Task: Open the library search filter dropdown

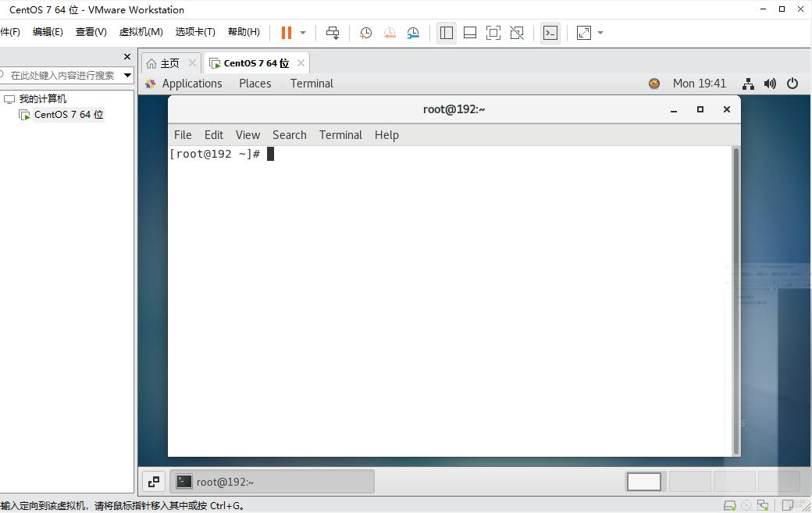Action: (127, 76)
